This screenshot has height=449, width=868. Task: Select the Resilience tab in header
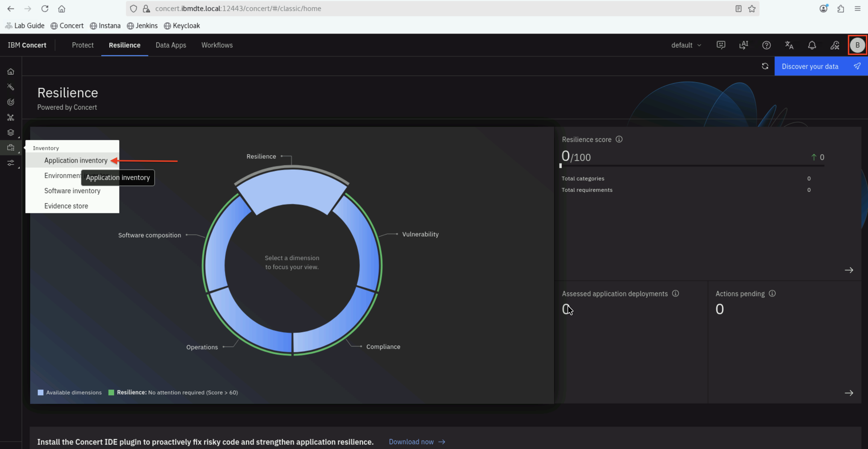pos(124,45)
